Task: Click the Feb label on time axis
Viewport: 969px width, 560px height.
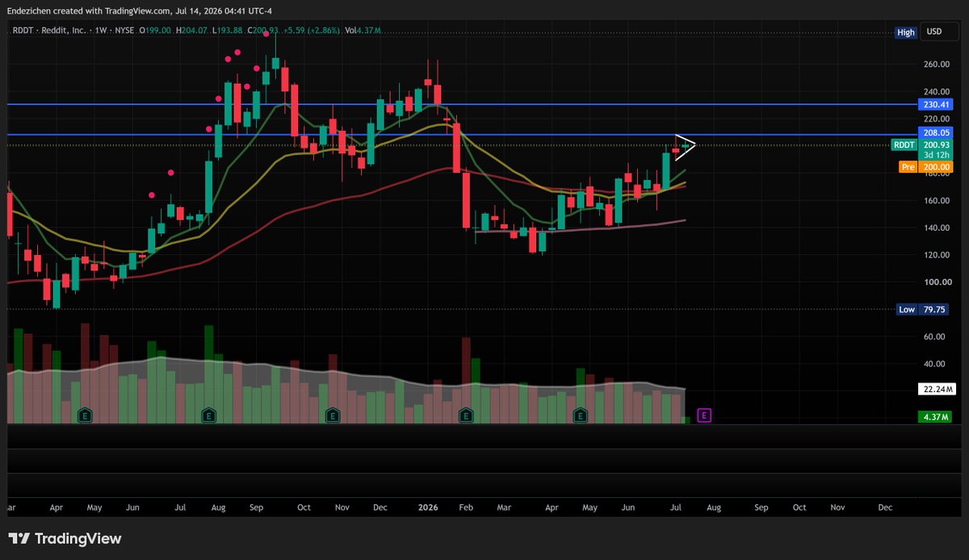Action: point(465,508)
